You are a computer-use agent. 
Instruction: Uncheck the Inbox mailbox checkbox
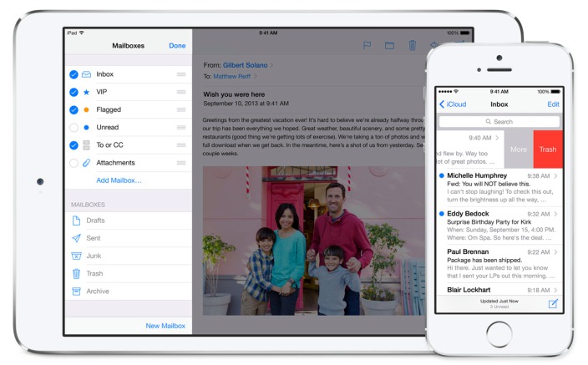pos(73,74)
